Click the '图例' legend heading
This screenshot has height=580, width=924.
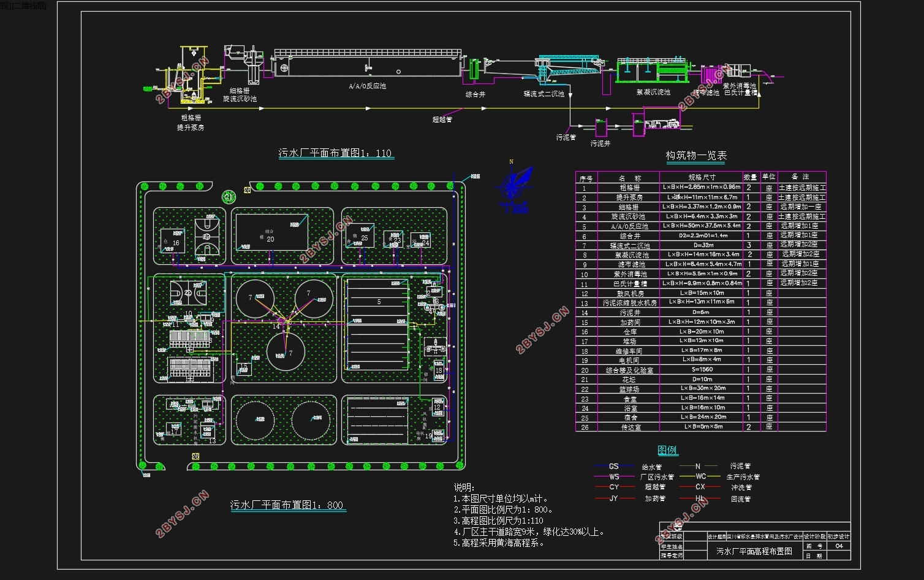pos(667,451)
